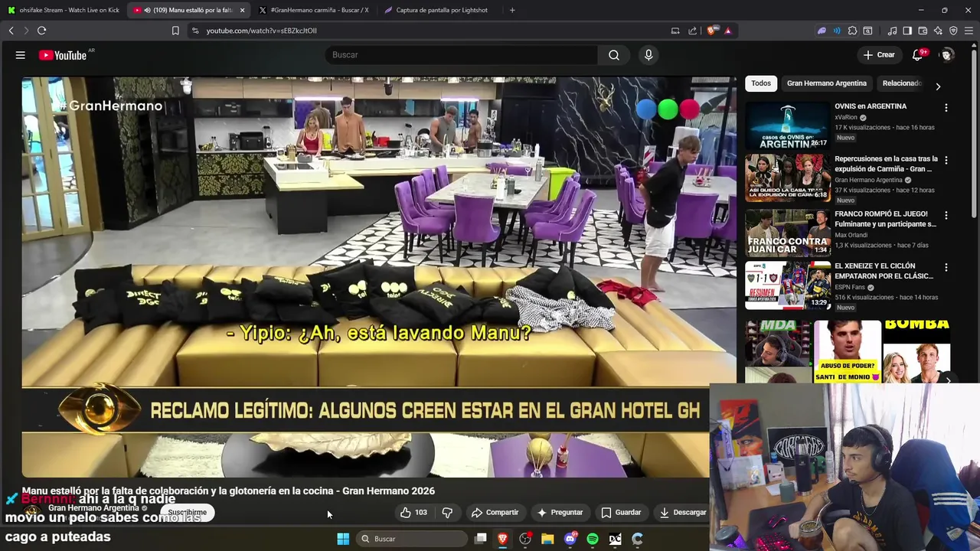Click the main video player area

pos(379,277)
